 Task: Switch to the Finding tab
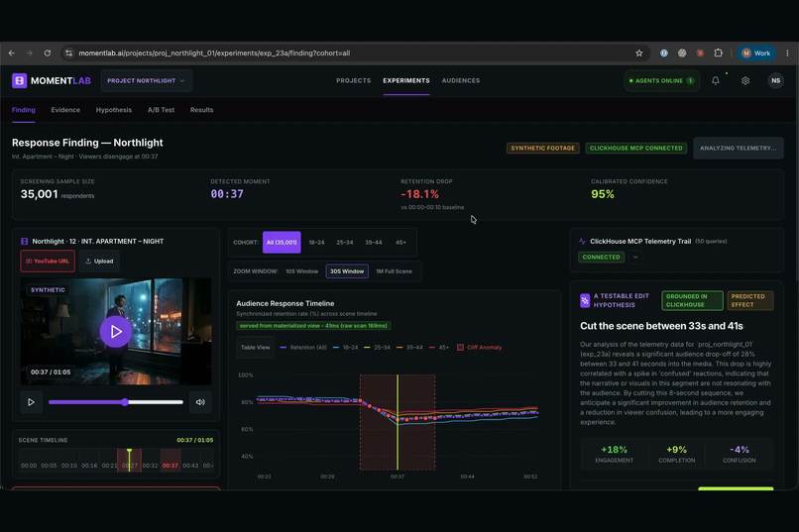coord(24,110)
